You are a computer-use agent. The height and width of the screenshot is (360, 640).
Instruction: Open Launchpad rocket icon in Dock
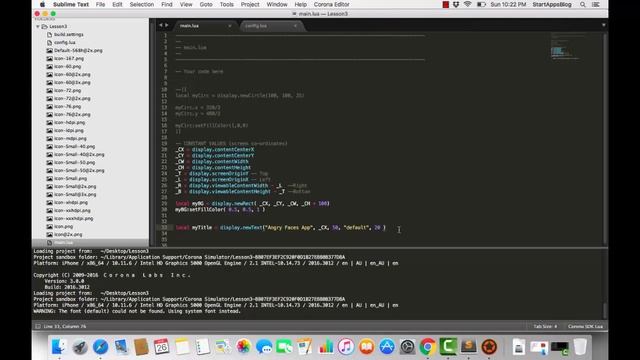(80, 347)
